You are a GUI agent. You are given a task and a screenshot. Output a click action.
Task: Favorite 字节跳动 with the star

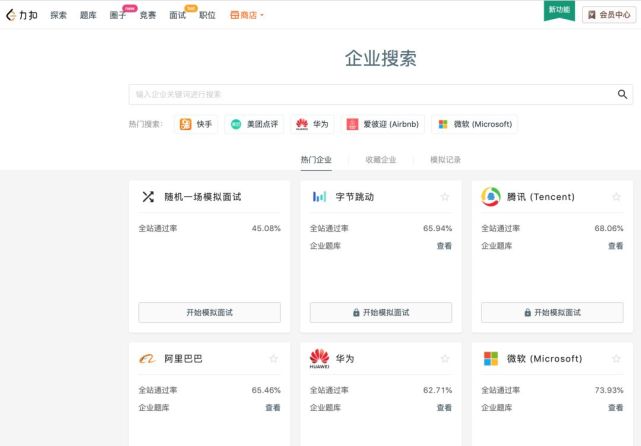[x=445, y=197]
